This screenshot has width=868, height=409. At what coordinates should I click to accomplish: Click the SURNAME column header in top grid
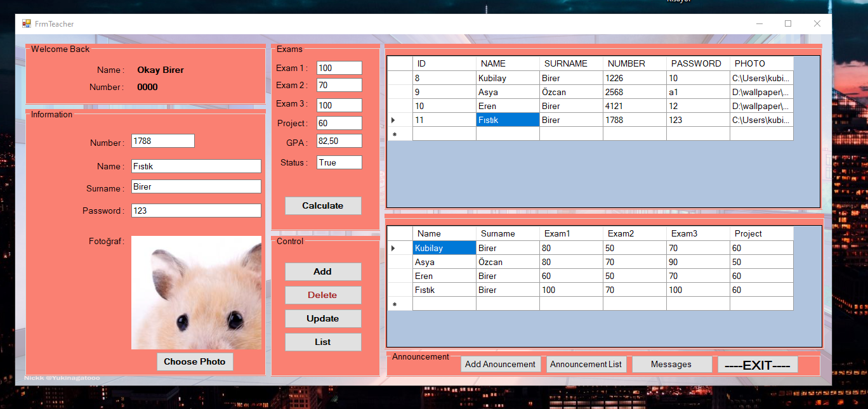(x=571, y=63)
